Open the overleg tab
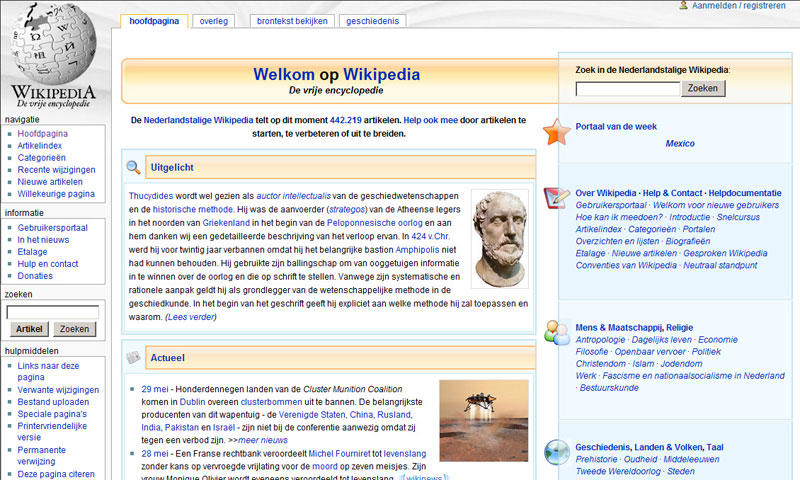 tap(213, 20)
